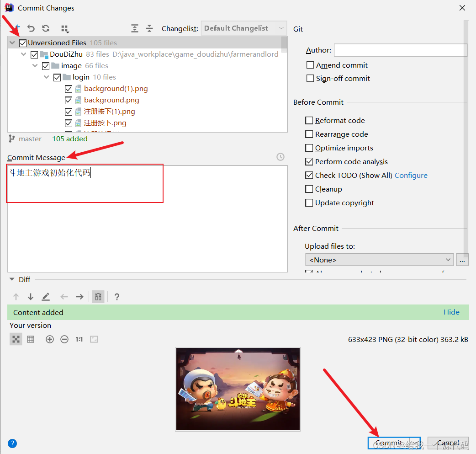Select the 注册按下.png file

click(105, 123)
